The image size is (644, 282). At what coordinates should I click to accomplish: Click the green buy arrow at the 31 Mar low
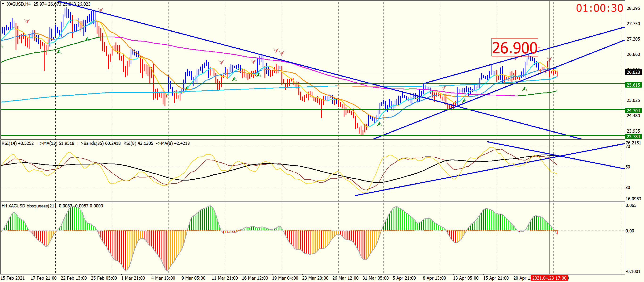(x=379, y=124)
